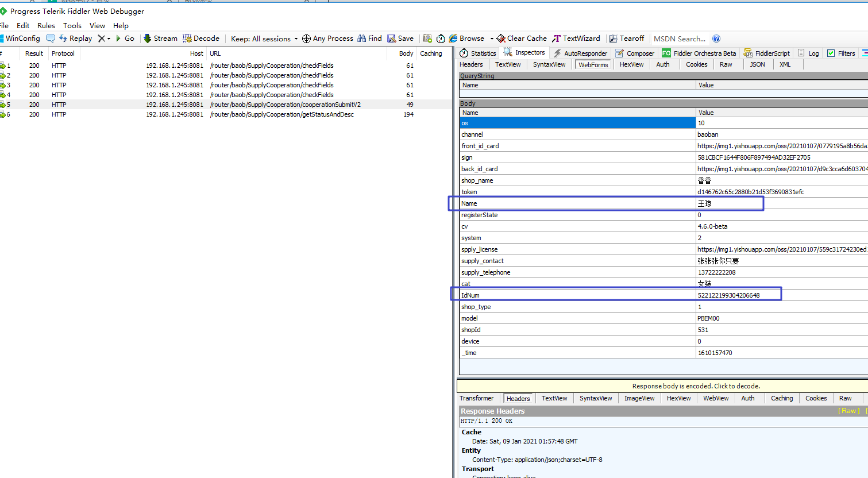The width and height of the screenshot is (868, 478).
Task: Select the response Caching tab
Action: [x=782, y=398]
